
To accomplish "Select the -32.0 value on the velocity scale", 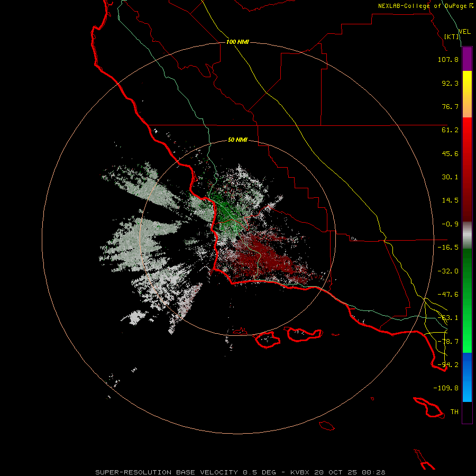I will pos(448,271).
